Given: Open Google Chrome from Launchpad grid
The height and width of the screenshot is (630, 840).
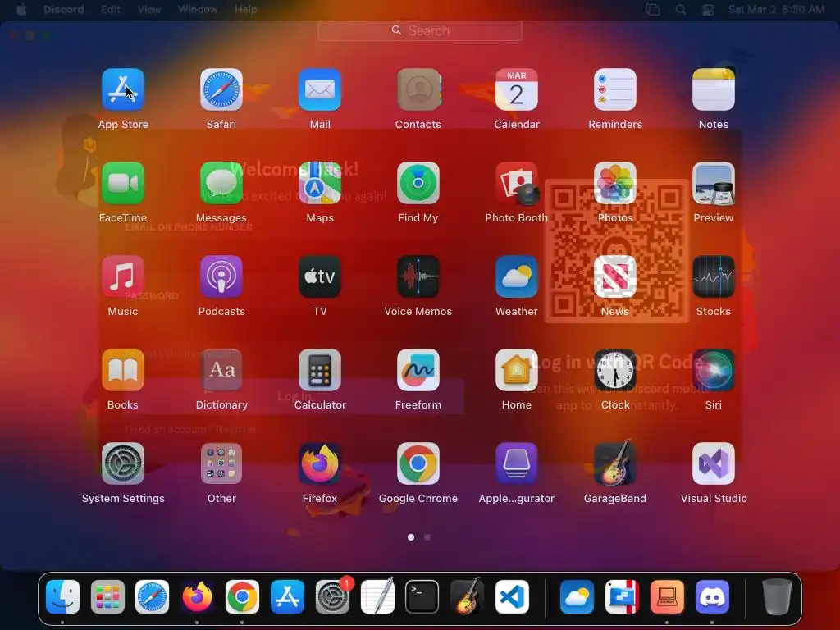Looking at the screenshot, I should point(418,463).
